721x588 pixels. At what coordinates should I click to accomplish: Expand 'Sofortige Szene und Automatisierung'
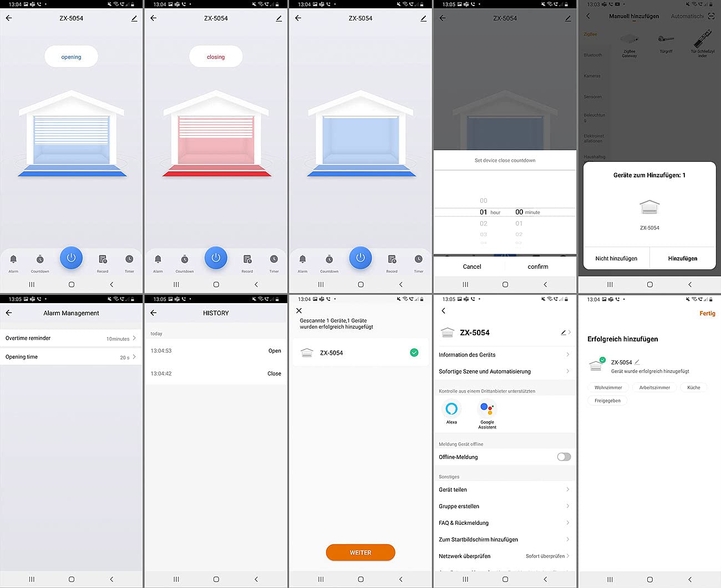pyautogui.click(x=505, y=371)
